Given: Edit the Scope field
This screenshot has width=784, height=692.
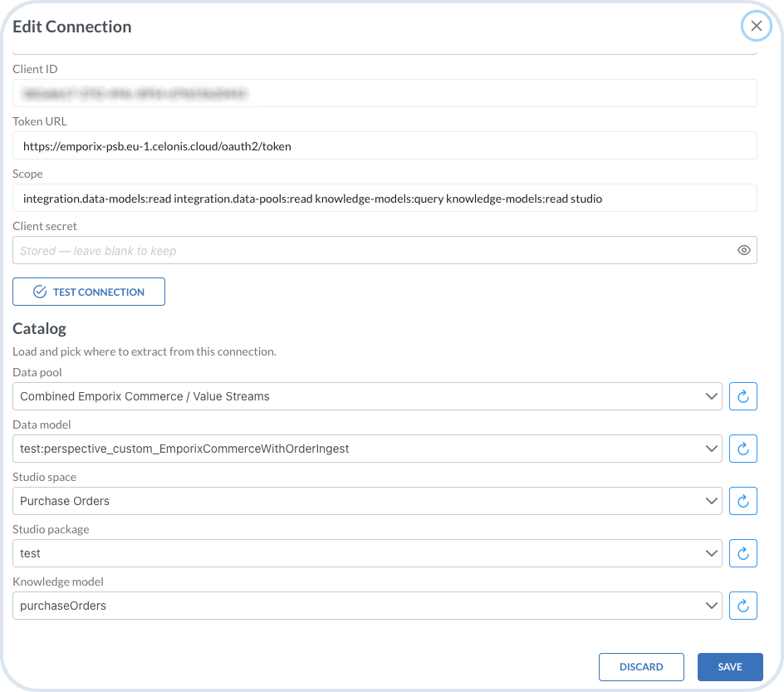Looking at the screenshot, I should click(x=385, y=198).
